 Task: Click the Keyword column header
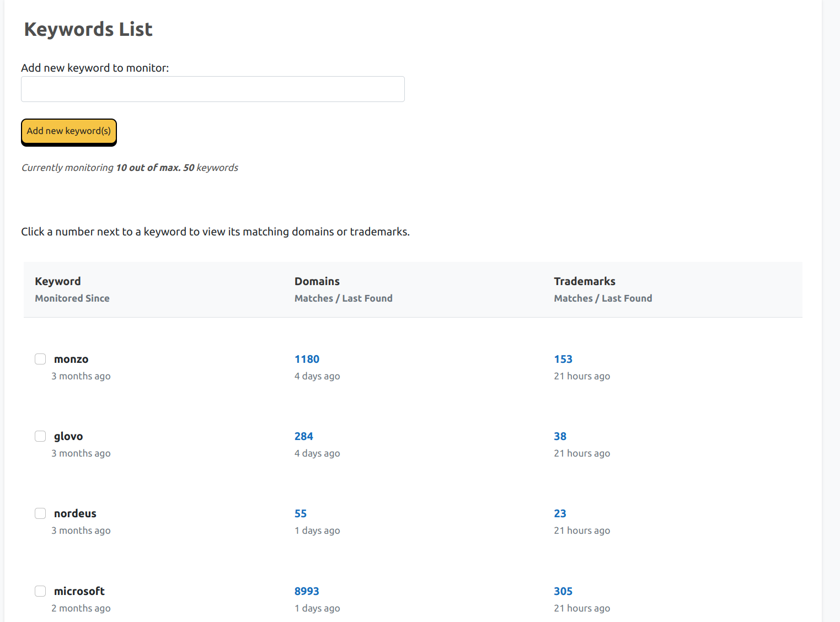(x=57, y=281)
